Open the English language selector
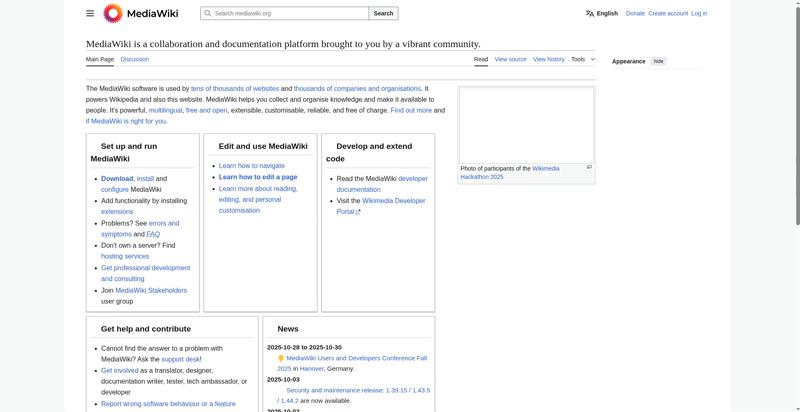800x412 pixels. (x=606, y=13)
